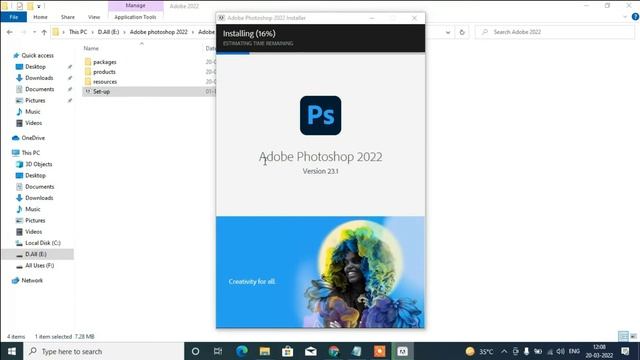
Task: Refresh the current Explorer folder
Action: [462, 32]
